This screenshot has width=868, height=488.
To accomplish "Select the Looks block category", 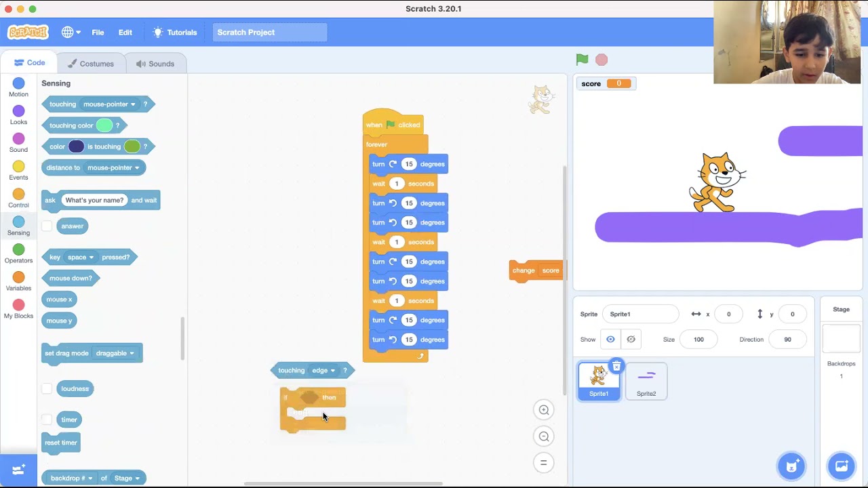I will click(x=18, y=115).
